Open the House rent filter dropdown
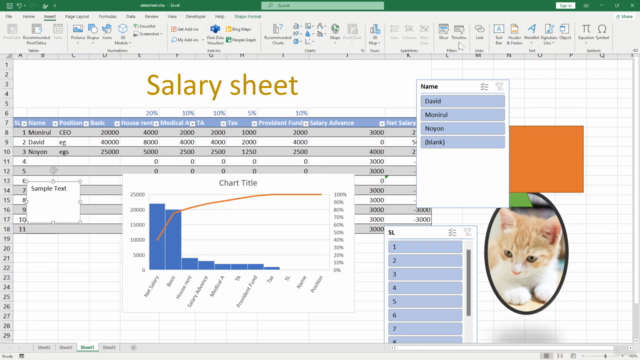 click(x=156, y=123)
